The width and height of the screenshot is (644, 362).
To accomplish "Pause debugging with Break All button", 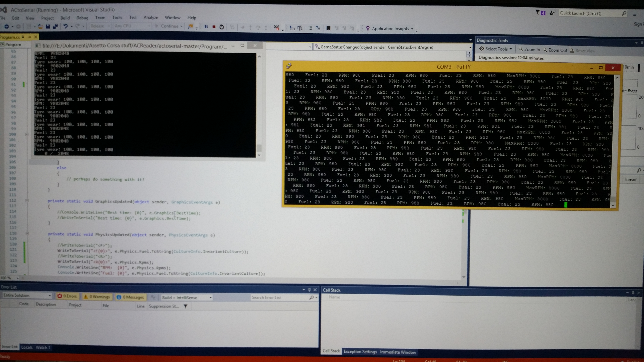I will pyautogui.click(x=206, y=27).
